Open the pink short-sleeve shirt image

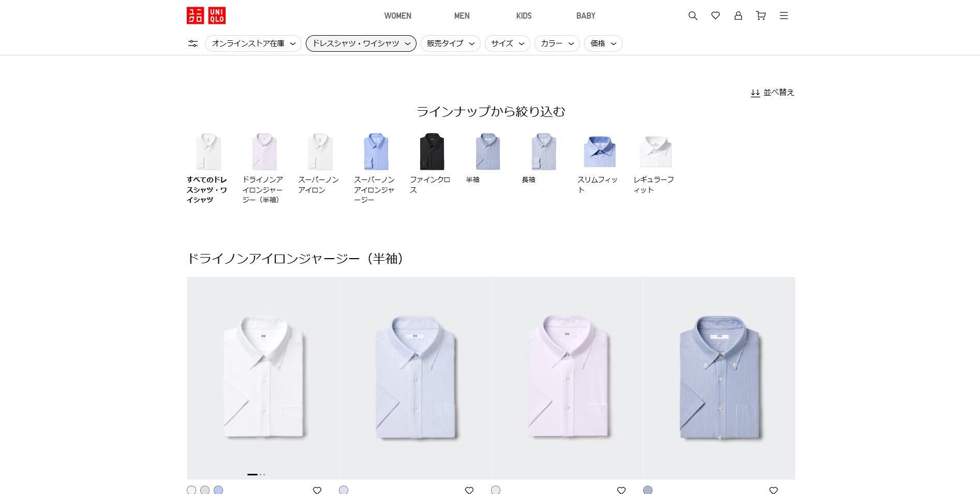click(x=567, y=378)
